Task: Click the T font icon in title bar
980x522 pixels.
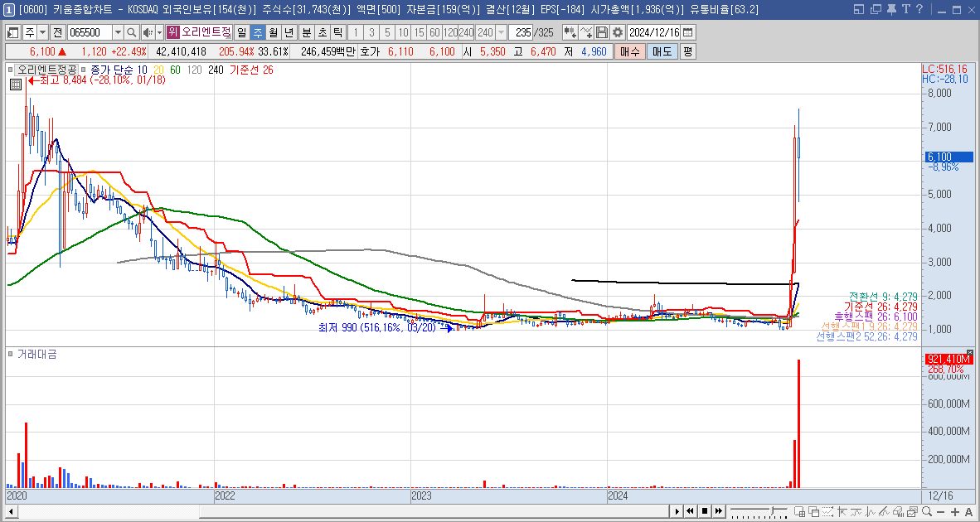Action: [x=905, y=9]
